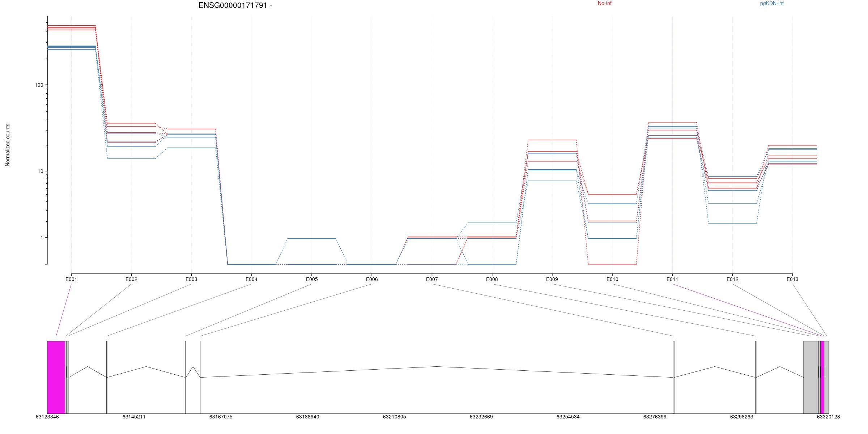Click genomic coordinate 63167075
The height and width of the screenshot is (434, 868).
(221, 417)
